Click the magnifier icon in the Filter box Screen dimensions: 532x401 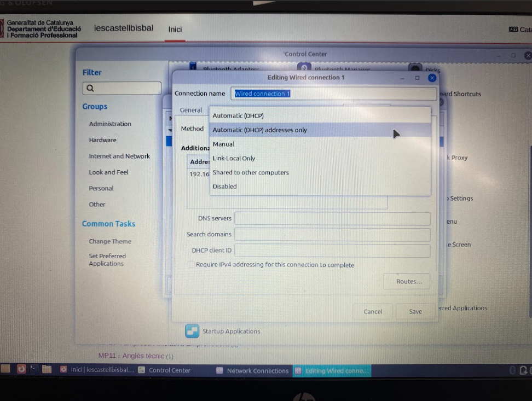tap(90, 88)
